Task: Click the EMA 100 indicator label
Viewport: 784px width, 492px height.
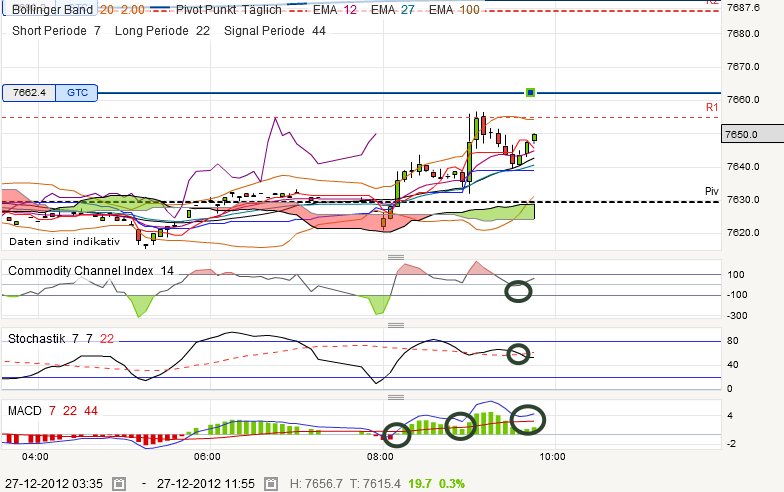Action: point(454,10)
